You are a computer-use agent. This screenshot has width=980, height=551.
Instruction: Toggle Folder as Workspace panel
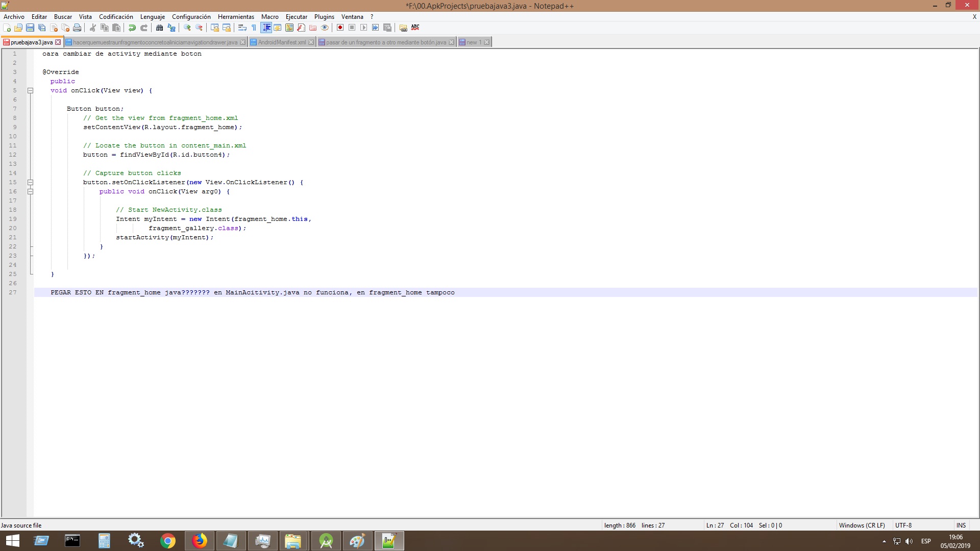click(x=313, y=28)
